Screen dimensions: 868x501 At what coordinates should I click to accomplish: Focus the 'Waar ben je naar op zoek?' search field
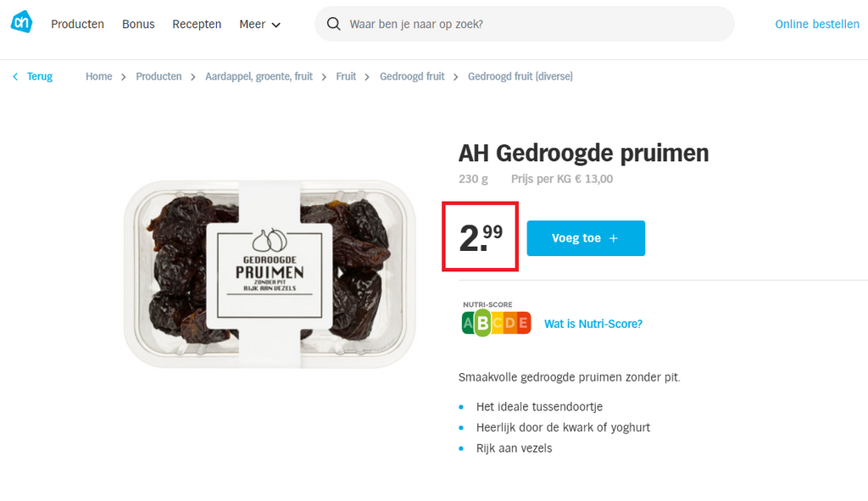pos(524,24)
